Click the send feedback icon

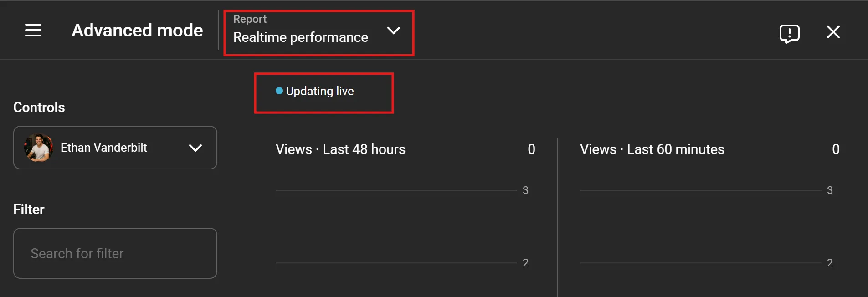point(789,33)
